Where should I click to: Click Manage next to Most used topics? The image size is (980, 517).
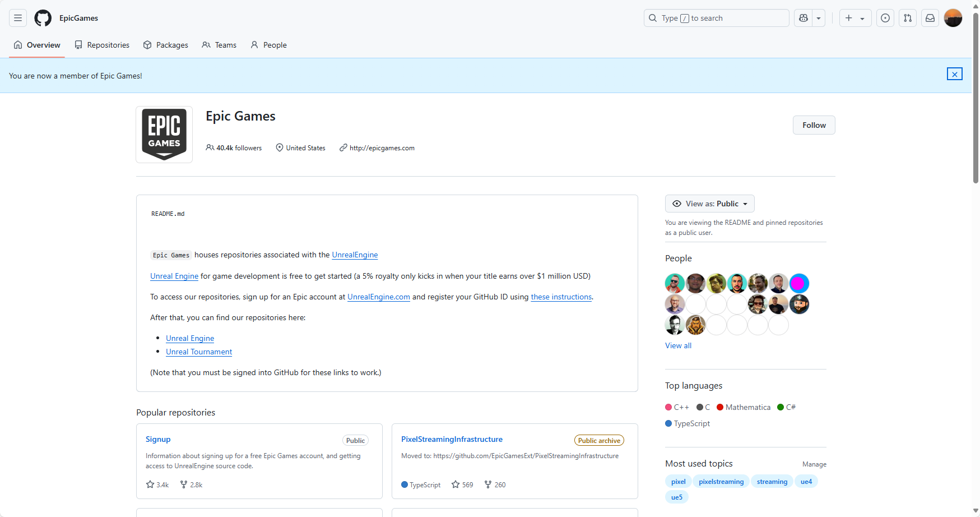pos(814,464)
